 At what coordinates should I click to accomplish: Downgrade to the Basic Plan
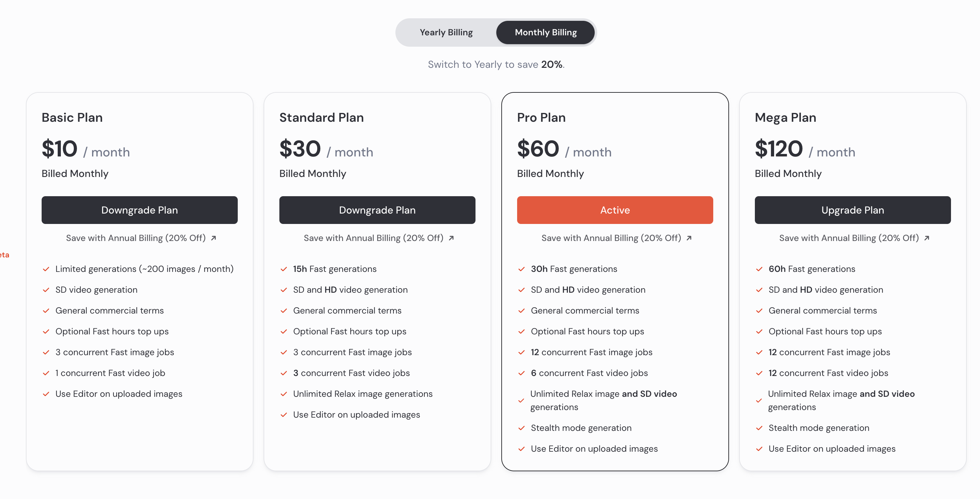pos(139,210)
